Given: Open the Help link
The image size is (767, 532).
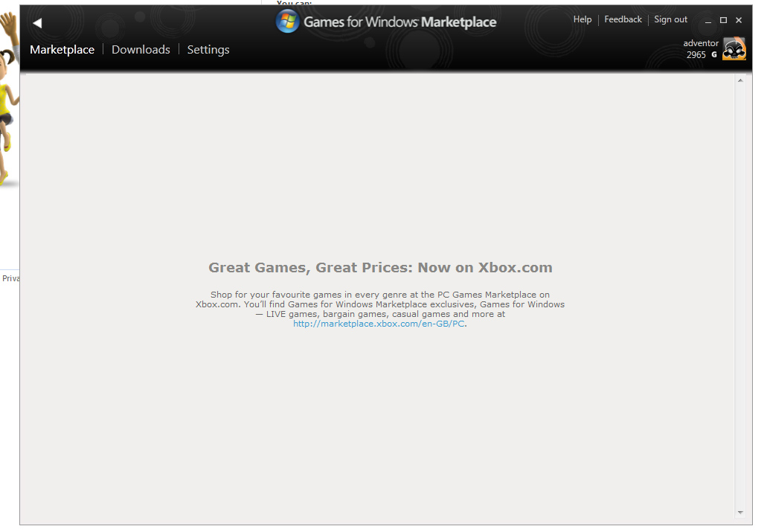Looking at the screenshot, I should pos(583,19).
